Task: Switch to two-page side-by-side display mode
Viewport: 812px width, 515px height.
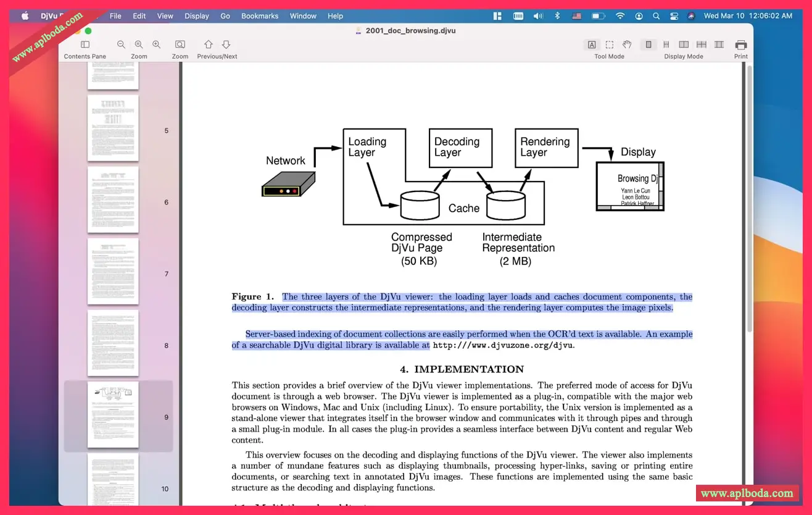Action: pyautogui.click(x=684, y=44)
